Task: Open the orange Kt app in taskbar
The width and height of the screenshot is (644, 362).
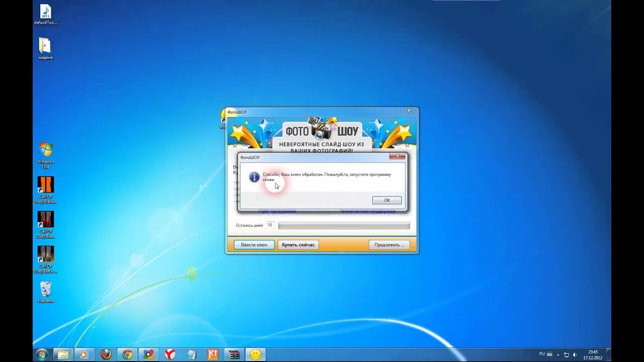Action: click(x=213, y=354)
